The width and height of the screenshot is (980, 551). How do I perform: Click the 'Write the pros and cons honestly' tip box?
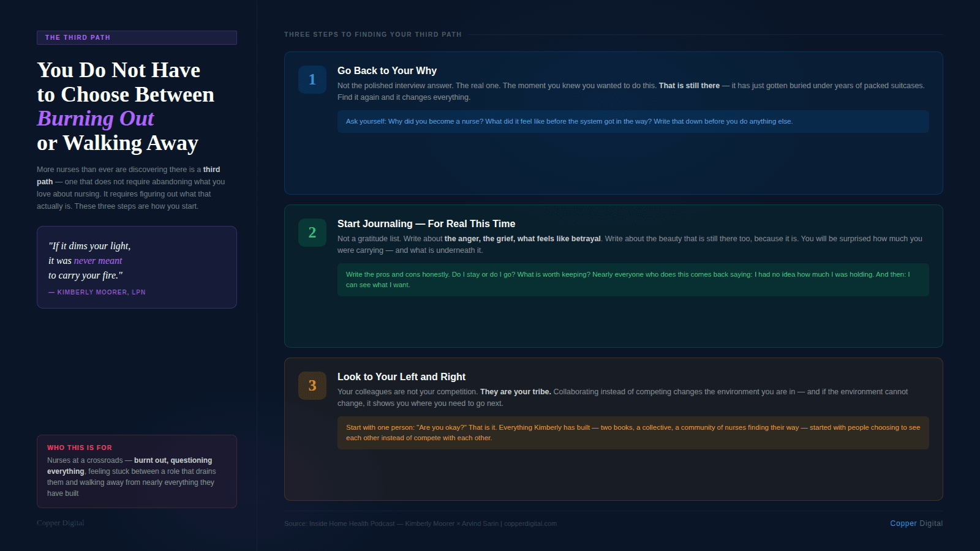coord(633,280)
